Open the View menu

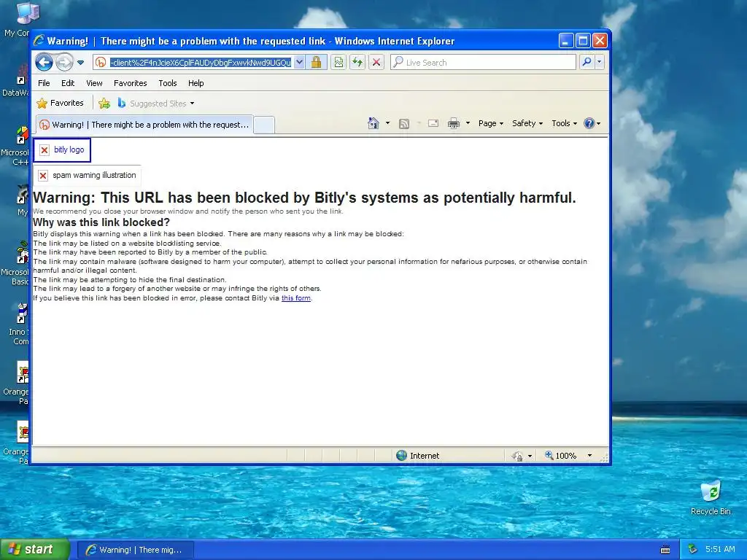[94, 83]
